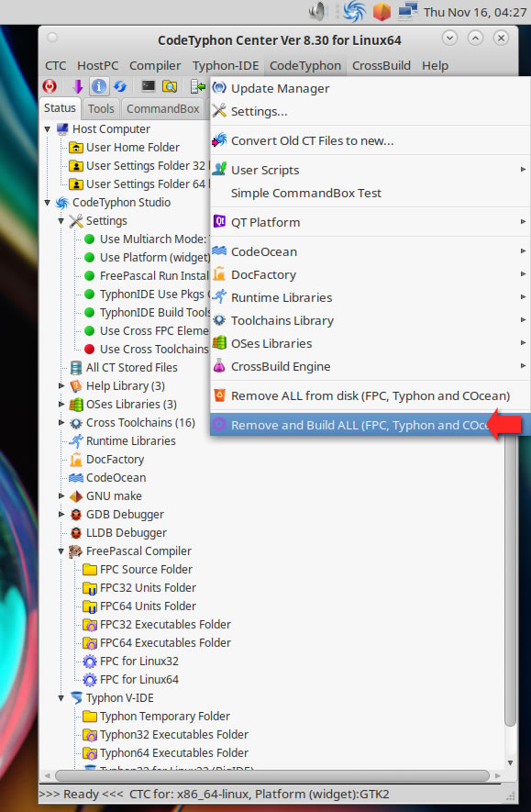Viewport: 531px width, 812px height.
Task: Click the server green-arrow toolbar icon
Action: click(198, 86)
